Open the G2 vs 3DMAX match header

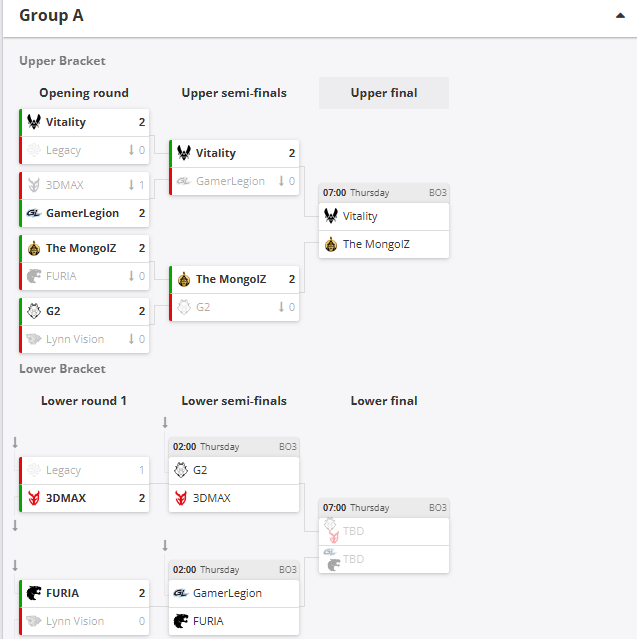(233, 447)
